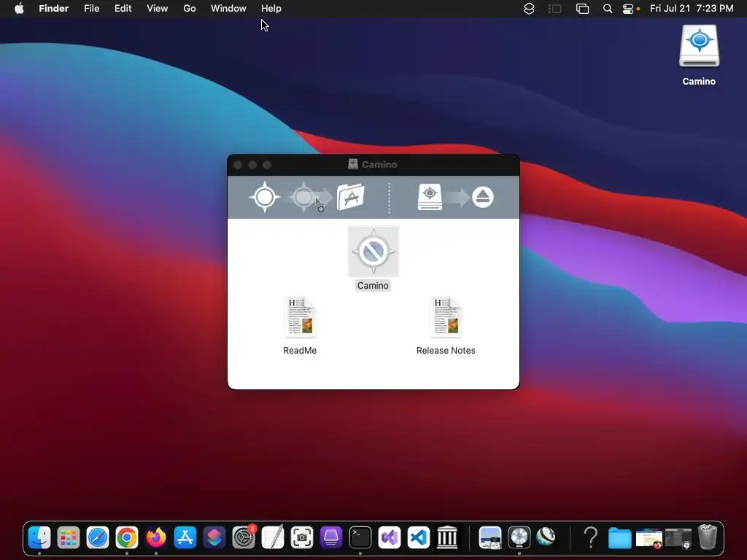This screenshot has width=747, height=560.
Task: Open Finder from the Dock
Action: click(39, 537)
